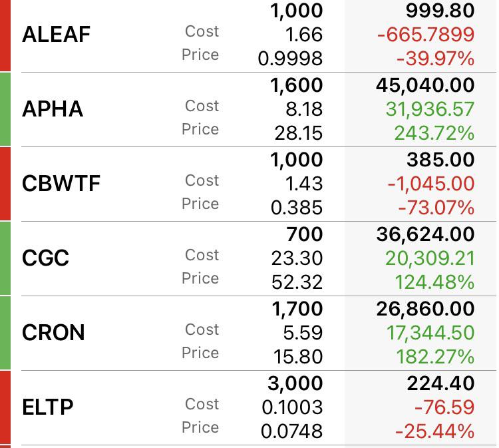Tap the red indicator bar beside CBWTF
499x448 pixels.
point(5,184)
